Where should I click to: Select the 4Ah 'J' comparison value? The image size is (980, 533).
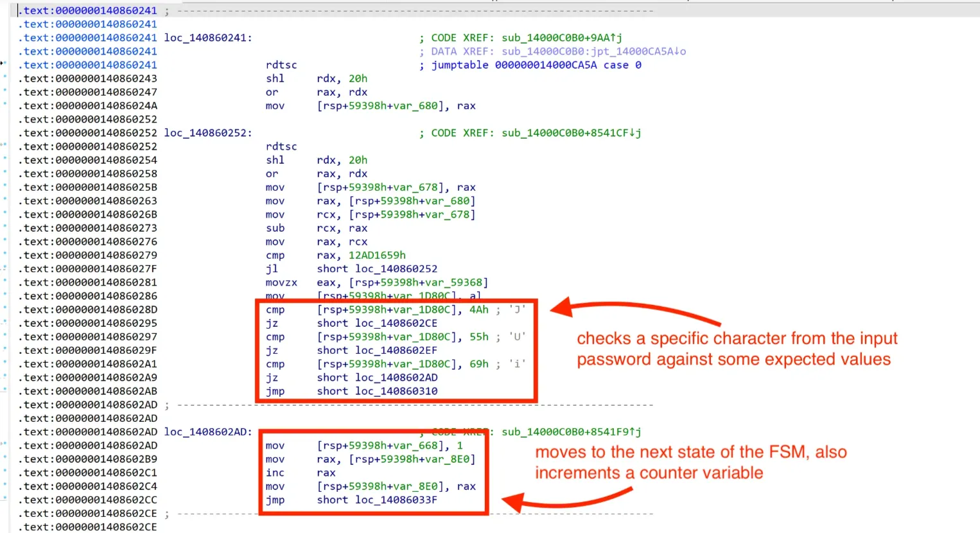pos(478,310)
